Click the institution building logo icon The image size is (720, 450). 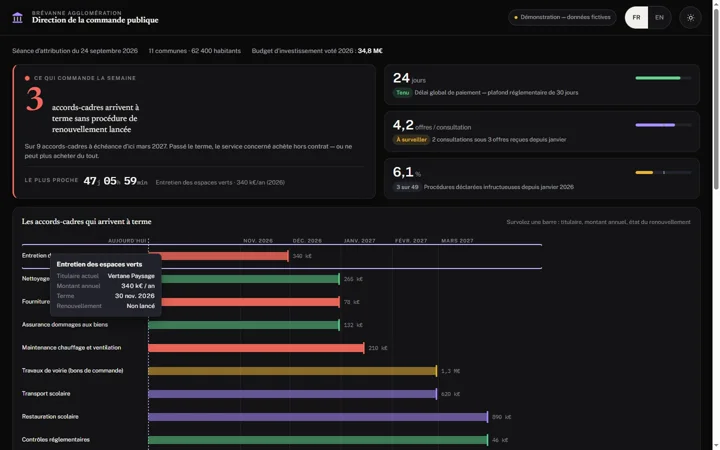tap(17, 17)
